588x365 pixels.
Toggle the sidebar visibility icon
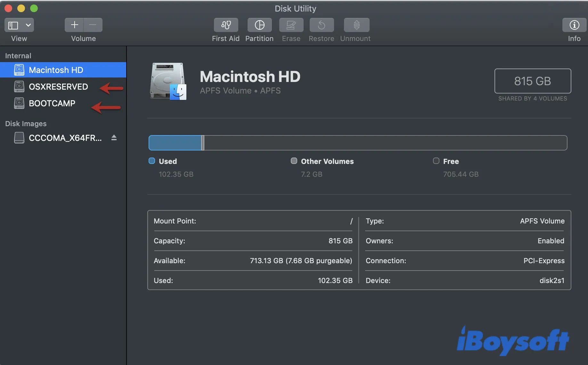[x=12, y=25]
